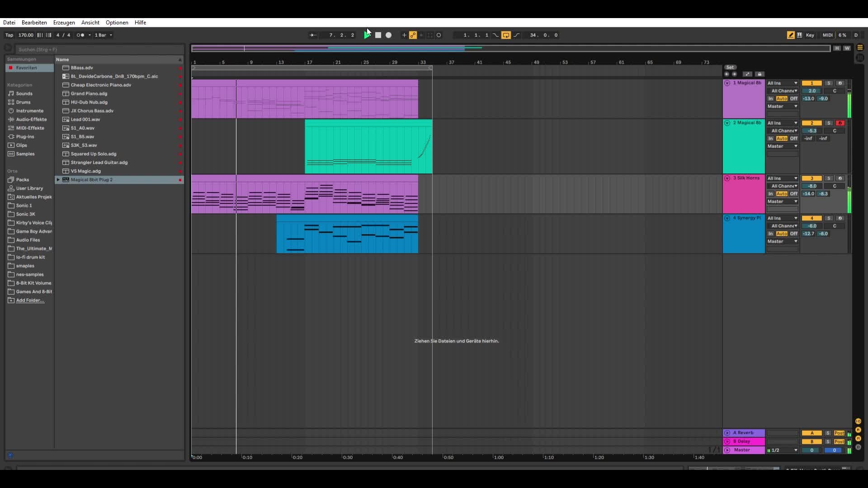
Task: Open the Datei menu
Action: [9, 23]
